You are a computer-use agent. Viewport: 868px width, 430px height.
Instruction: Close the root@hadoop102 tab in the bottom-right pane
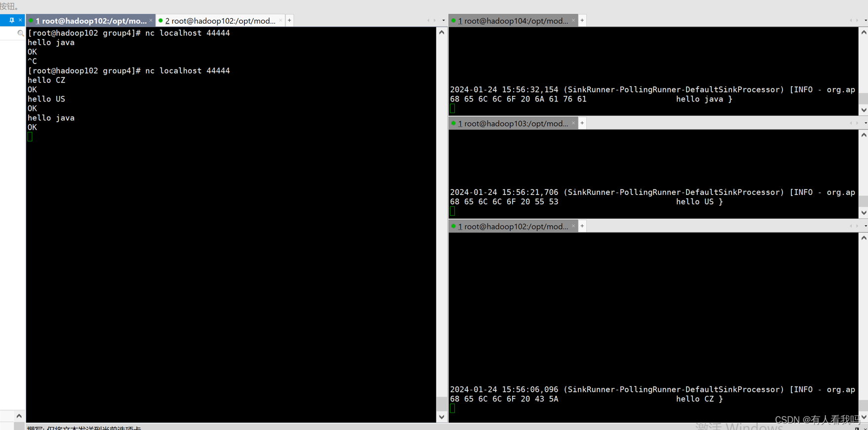pos(573,226)
